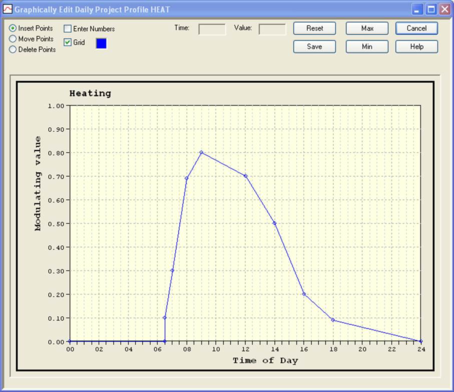Click the application icon in title bar
The height and width of the screenshot is (392, 454).
pos(7,9)
